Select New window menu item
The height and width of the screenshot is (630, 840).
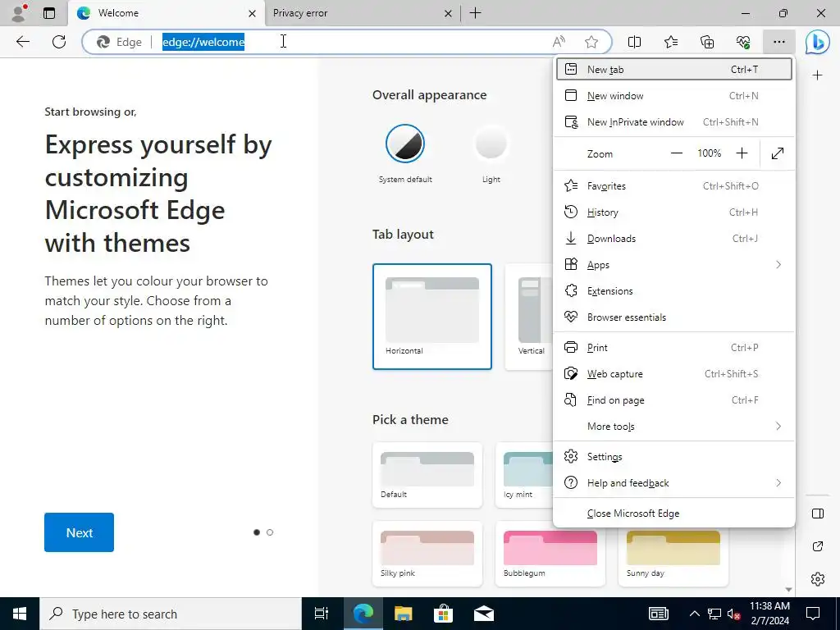click(674, 96)
